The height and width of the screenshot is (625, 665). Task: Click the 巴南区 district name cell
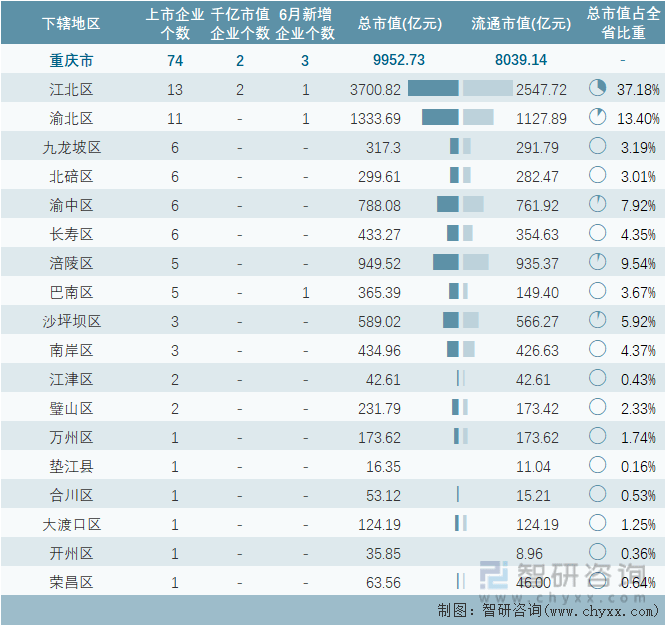pyautogui.click(x=71, y=292)
